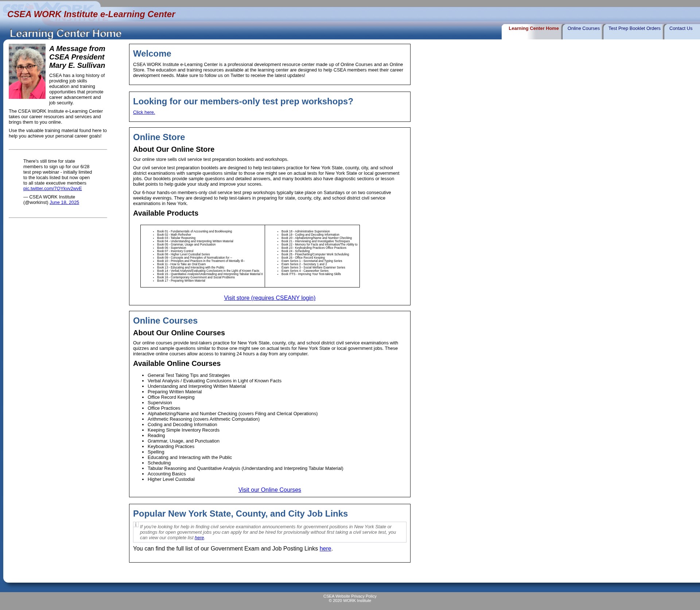Open the pic.twitter.com/7QYkvv2wvE link
This screenshot has width=700, height=610.
click(x=52, y=189)
